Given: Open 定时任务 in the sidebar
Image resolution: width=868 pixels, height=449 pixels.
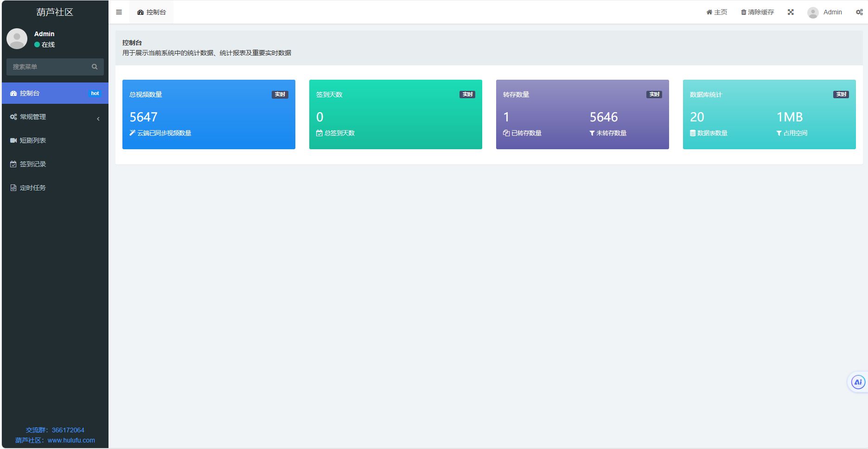Looking at the screenshot, I should [x=33, y=188].
